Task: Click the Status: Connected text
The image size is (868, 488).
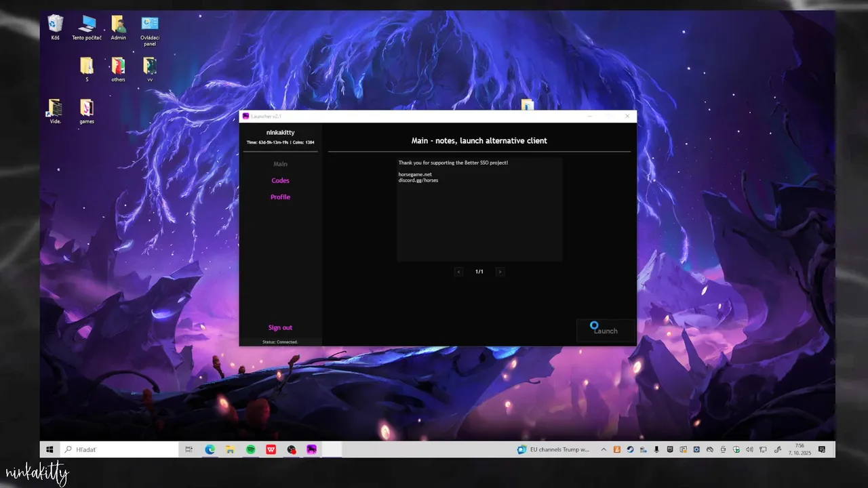Action: pos(280,342)
